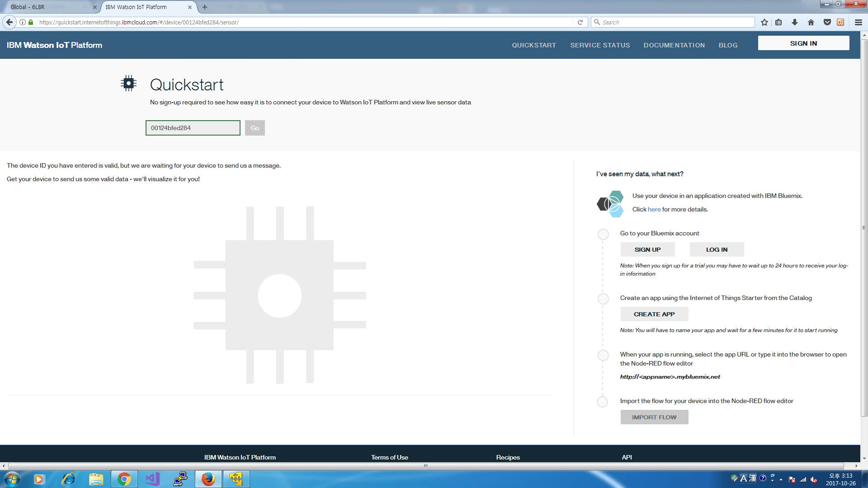Reload the page with refresh icon
The image size is (868, 488).
tap(580, 22)
